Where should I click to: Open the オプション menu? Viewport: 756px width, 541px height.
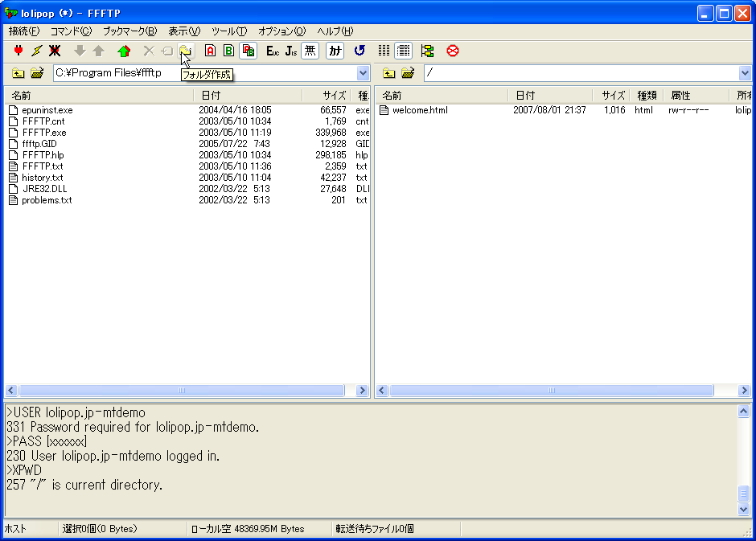[282, 31]
